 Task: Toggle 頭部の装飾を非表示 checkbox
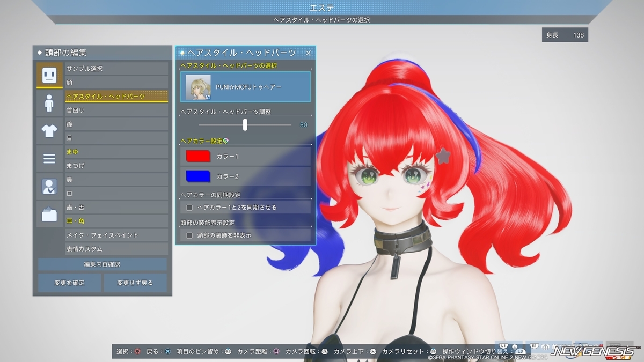[x=189, y=235]
